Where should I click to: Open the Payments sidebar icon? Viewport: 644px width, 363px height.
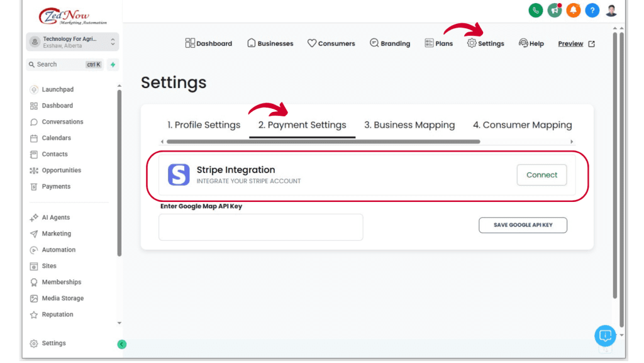click(x=34, y=186)
